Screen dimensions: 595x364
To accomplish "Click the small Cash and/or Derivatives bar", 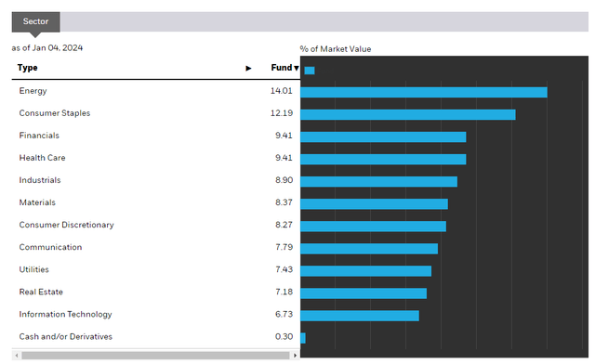I will pos(303,338).
